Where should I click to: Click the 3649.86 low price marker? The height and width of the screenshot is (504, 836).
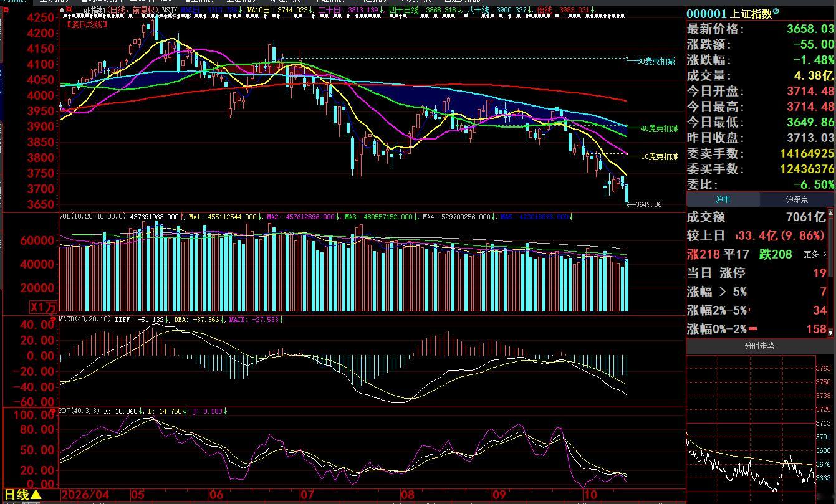coord(648,204)
